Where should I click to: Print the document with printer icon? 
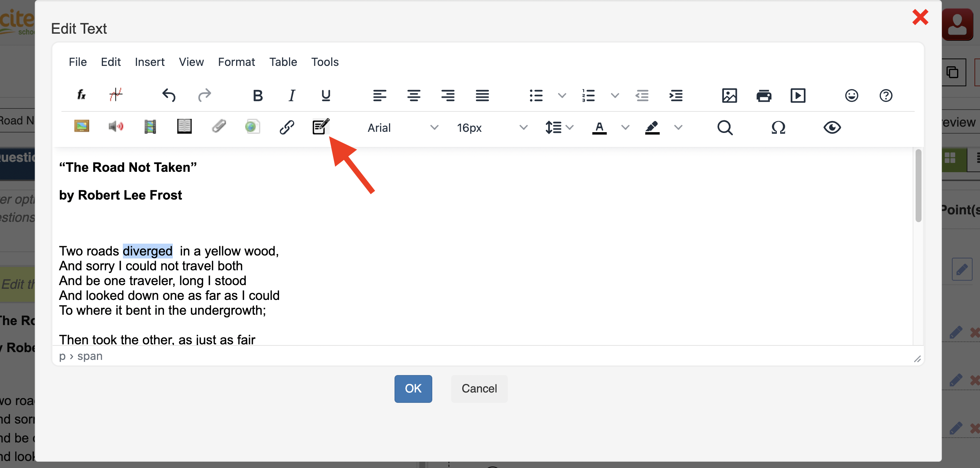pyautogui.click(x=763, y=96)
